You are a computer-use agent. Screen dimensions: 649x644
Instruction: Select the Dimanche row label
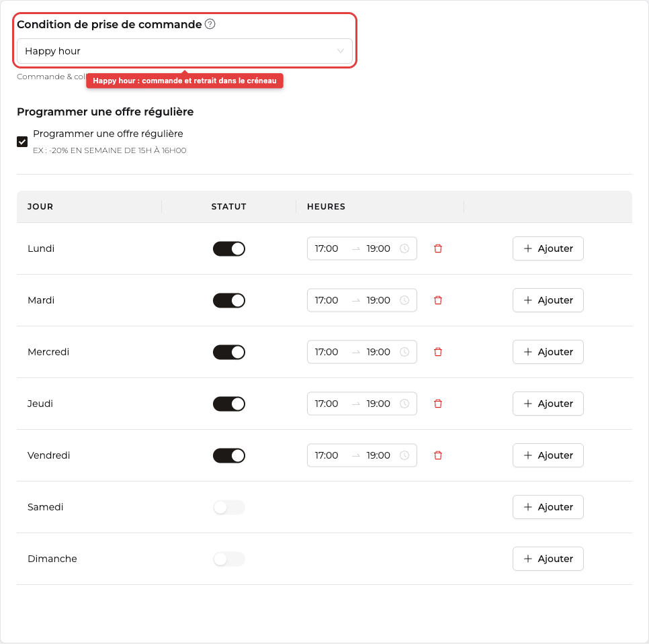click(x=52, y=559)
